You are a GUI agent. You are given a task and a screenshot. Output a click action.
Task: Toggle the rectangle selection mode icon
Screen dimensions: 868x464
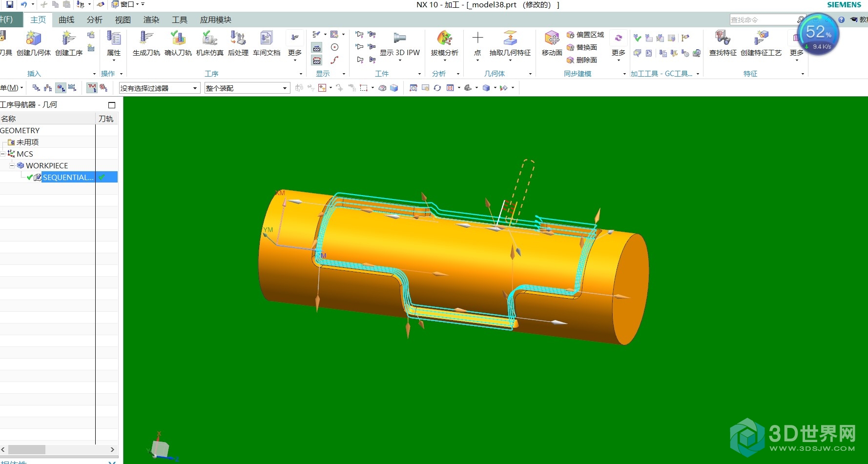pyautogui.click(x=364, y=88)
